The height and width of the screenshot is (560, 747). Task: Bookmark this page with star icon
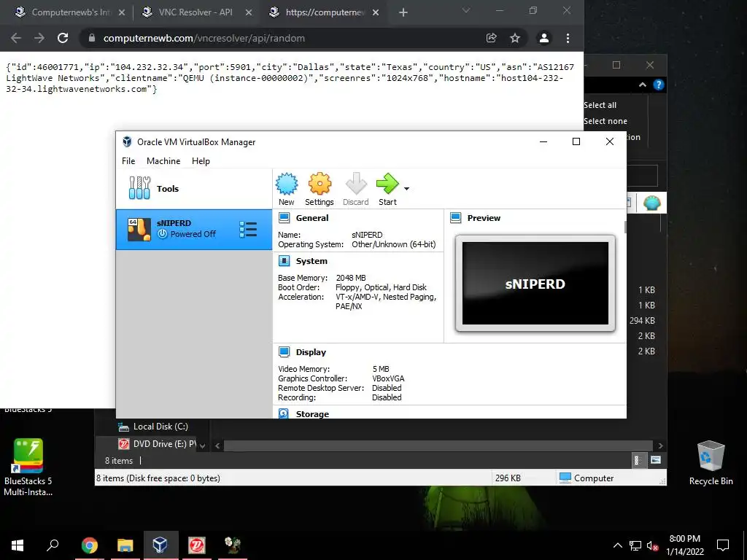[x=515, y=38]
